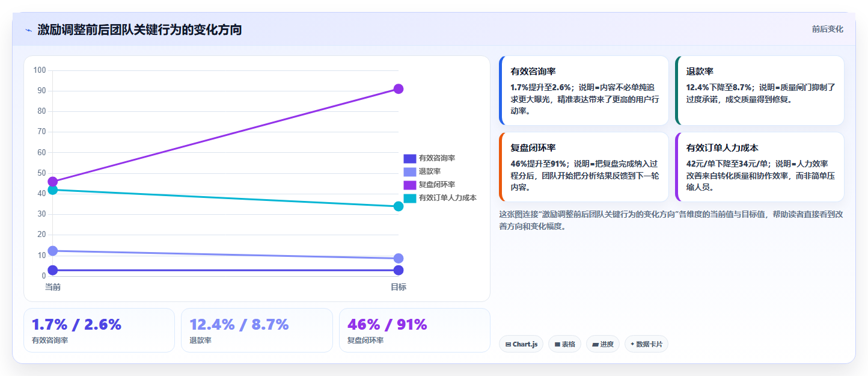Viewport: 868px width, 376px height.
Task: Select the 表格 tag
Action: click(x=564, y=344)
